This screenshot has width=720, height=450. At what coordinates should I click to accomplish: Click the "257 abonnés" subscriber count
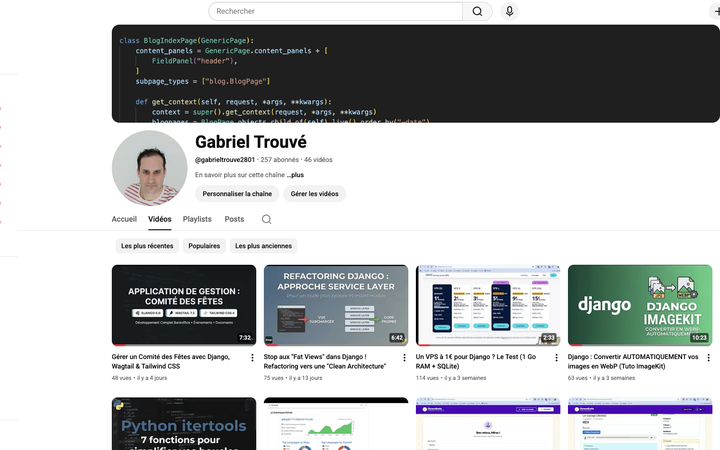[280, 160]
